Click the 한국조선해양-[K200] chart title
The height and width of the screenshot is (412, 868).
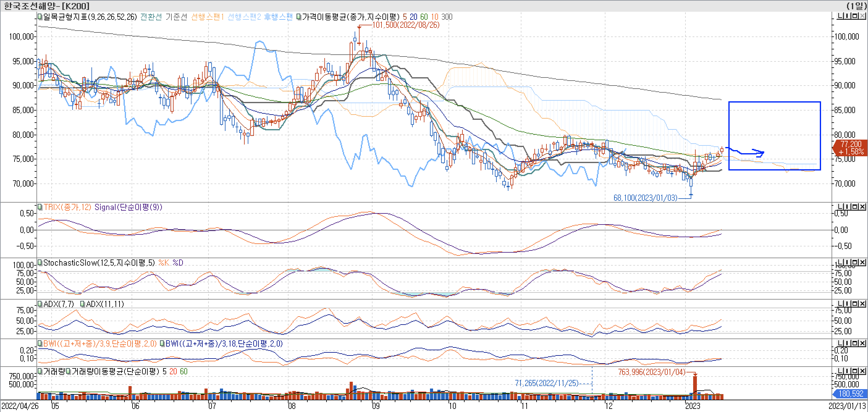pyautogui.click(x=47, y=6)
